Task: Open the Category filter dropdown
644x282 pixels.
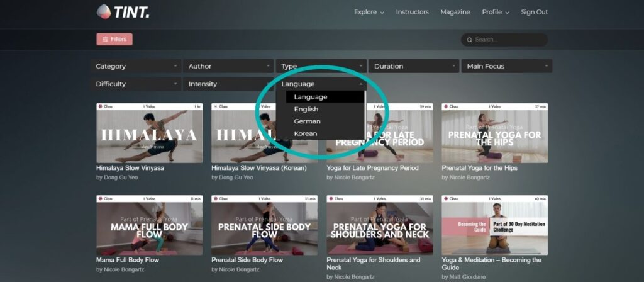Action: coord(137,66)
